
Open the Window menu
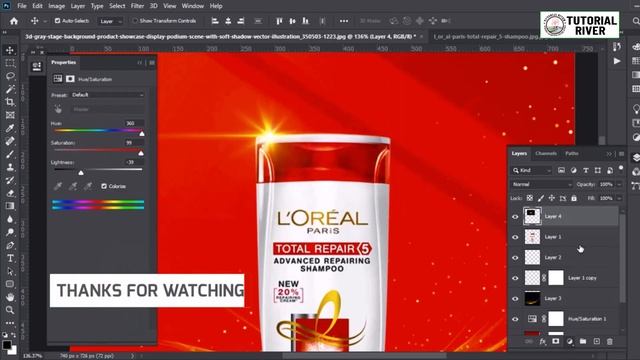[x=193, y=6]
